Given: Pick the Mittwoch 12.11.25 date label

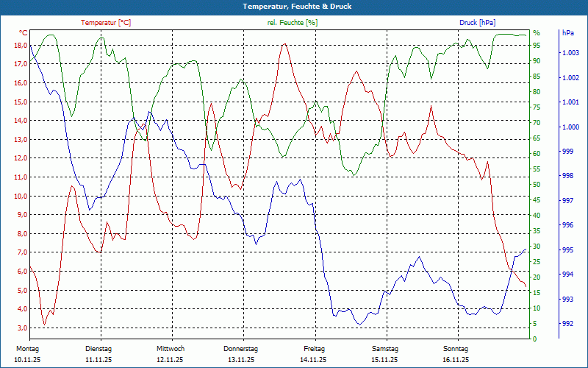Looking at the screenshot, I should point(170,354).
